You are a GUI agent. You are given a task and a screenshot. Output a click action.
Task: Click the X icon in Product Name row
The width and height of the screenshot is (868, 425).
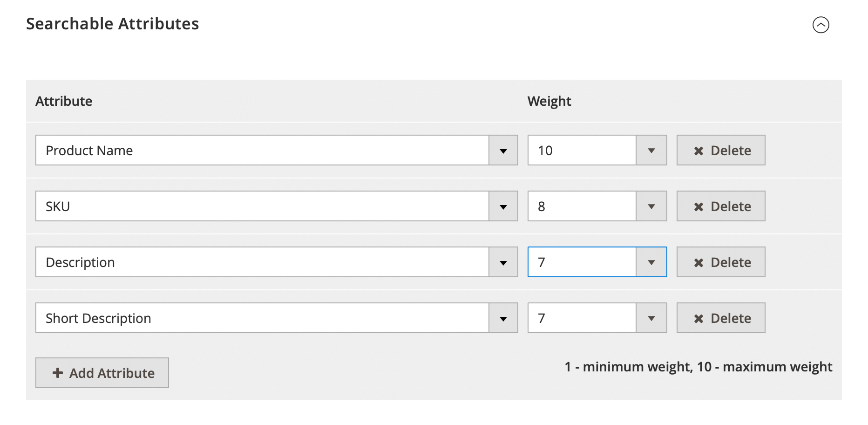pyautogui.click(x=698, y=151)
